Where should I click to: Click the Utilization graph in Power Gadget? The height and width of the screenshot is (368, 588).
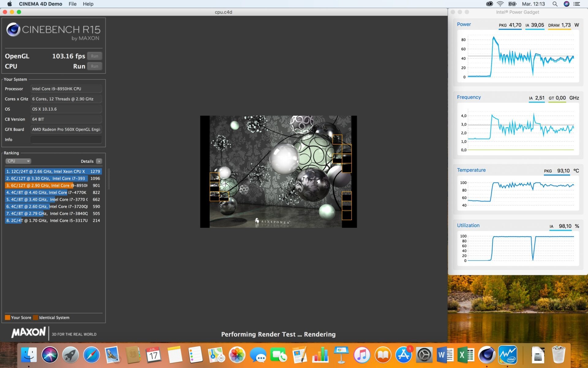pyautogui.click(x=518, y=248)
